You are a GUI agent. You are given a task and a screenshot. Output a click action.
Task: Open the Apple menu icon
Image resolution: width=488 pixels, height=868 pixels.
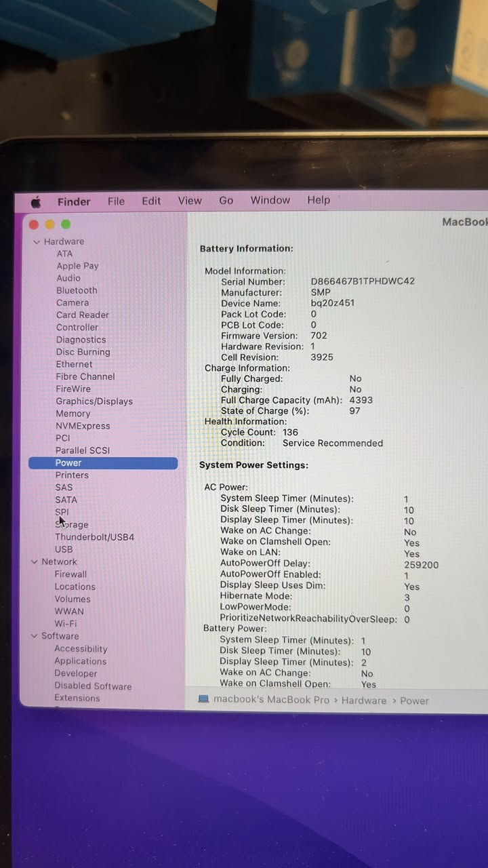pyautogui.click(x=36, y=202)
